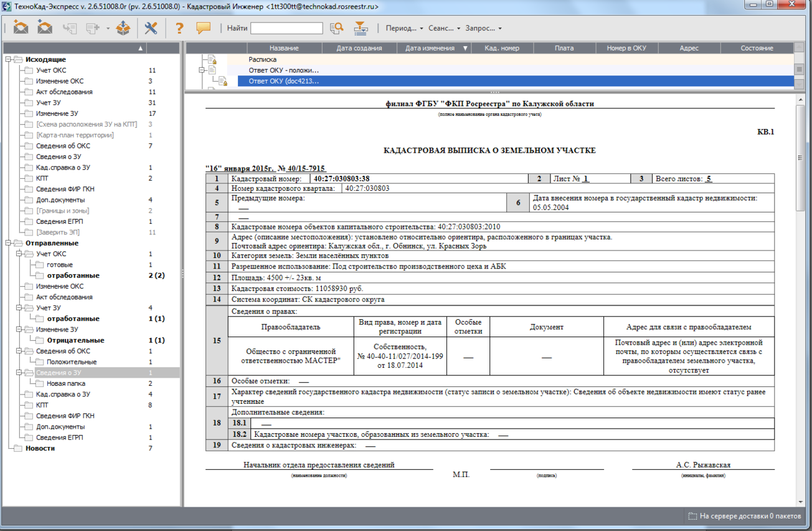Viewport: 812px width, 531px height.
Task: Sort list by Дата изменения column header
Action: tap(434, 48)
